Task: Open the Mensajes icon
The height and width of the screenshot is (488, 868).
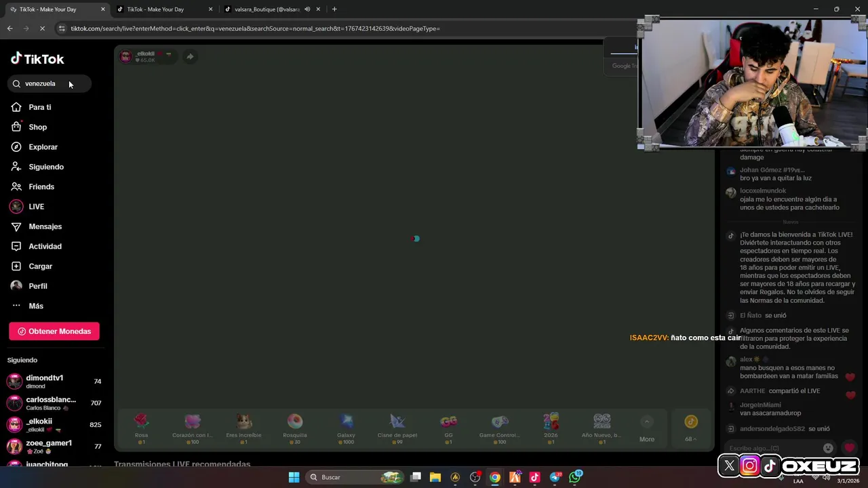Action: point(16,226)
